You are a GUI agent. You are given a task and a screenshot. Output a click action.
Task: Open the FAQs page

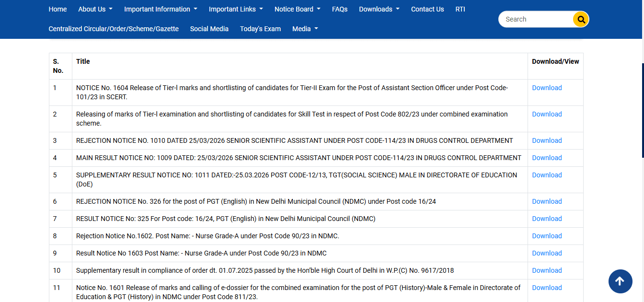click(340, 9)
